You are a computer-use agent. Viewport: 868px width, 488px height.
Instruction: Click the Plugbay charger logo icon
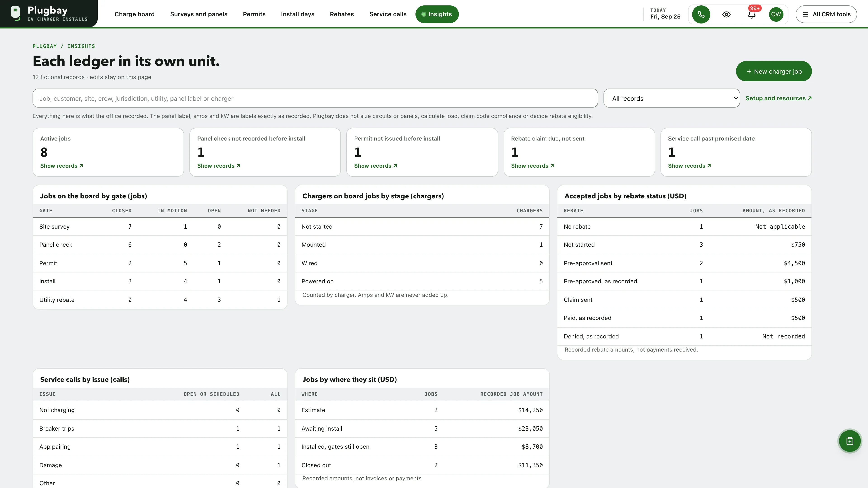coord(16,14)
